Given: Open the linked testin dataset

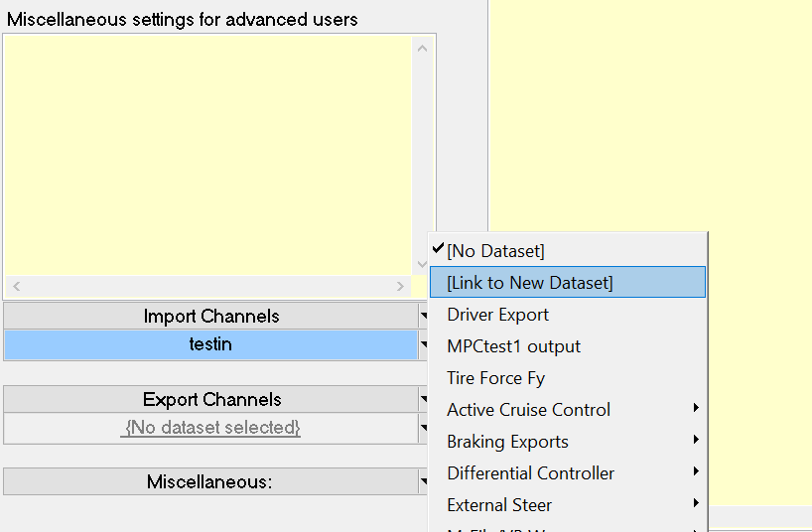Looking at the screenshot, I should point(210,344).
